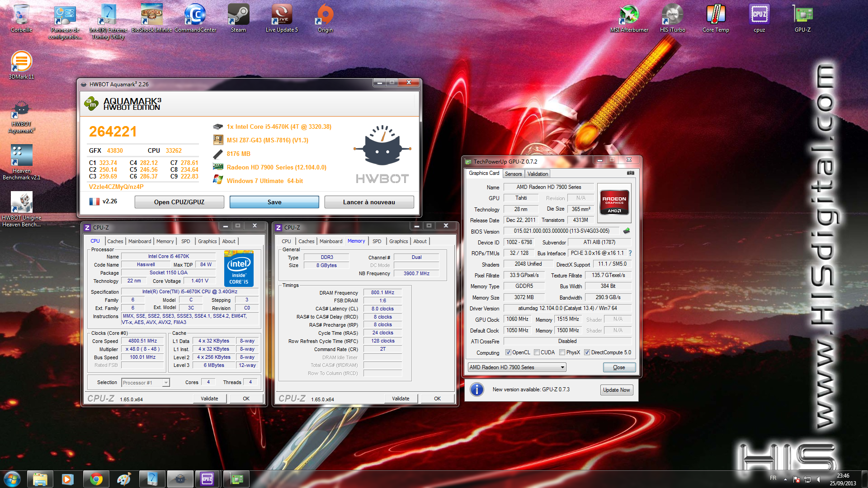Toggle PhysX checkbox in GPU-Z
Image resolution: width=868 pixels, height=488 pixels.
[562, 352]
